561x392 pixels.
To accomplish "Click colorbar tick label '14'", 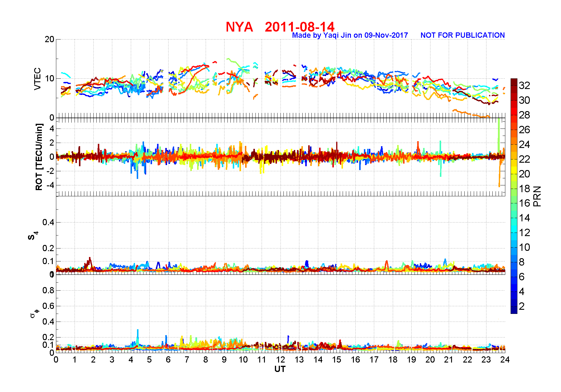I will click(x=524, y=218).
